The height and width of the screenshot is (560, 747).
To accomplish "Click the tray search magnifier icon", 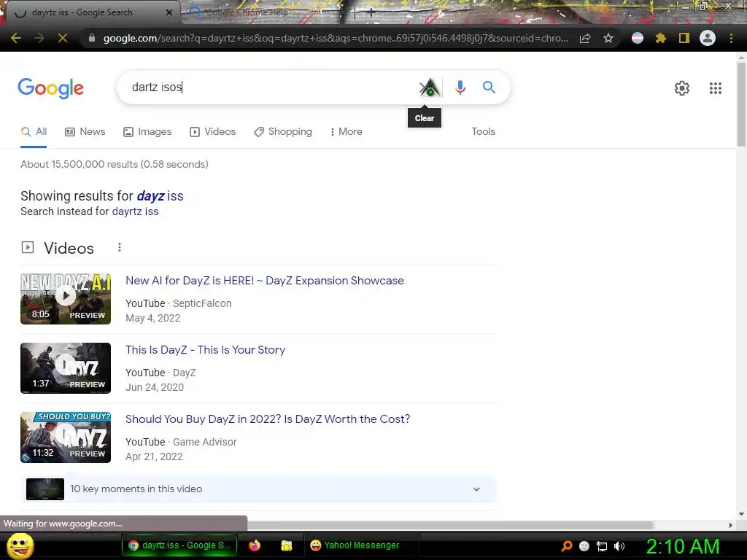I will coord(566,545).
